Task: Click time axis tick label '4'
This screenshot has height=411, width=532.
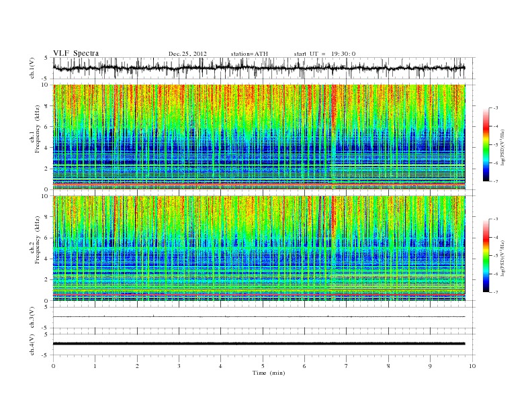Action: pyautogui.click(x=220, y=366)
